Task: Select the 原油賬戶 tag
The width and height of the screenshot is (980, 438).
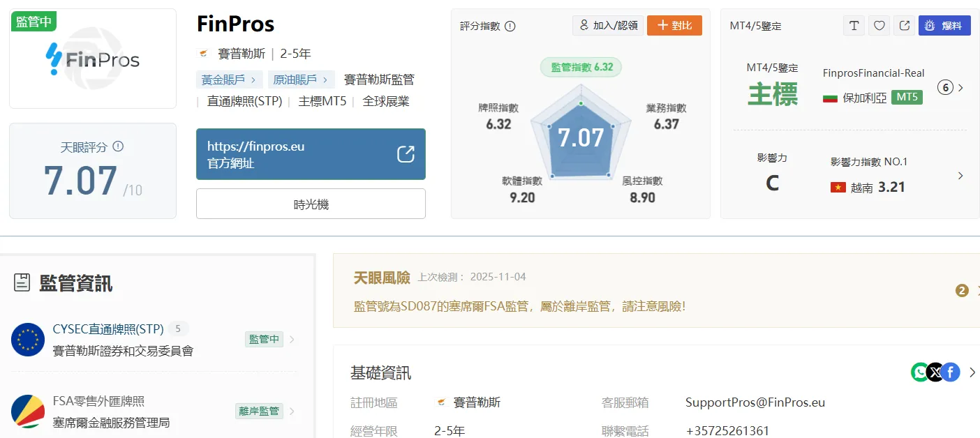Action: 302,80
